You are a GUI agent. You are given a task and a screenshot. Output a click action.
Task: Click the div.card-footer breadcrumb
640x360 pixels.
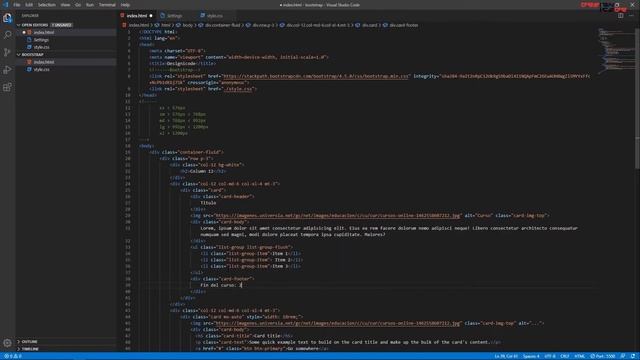coord(403,25)
